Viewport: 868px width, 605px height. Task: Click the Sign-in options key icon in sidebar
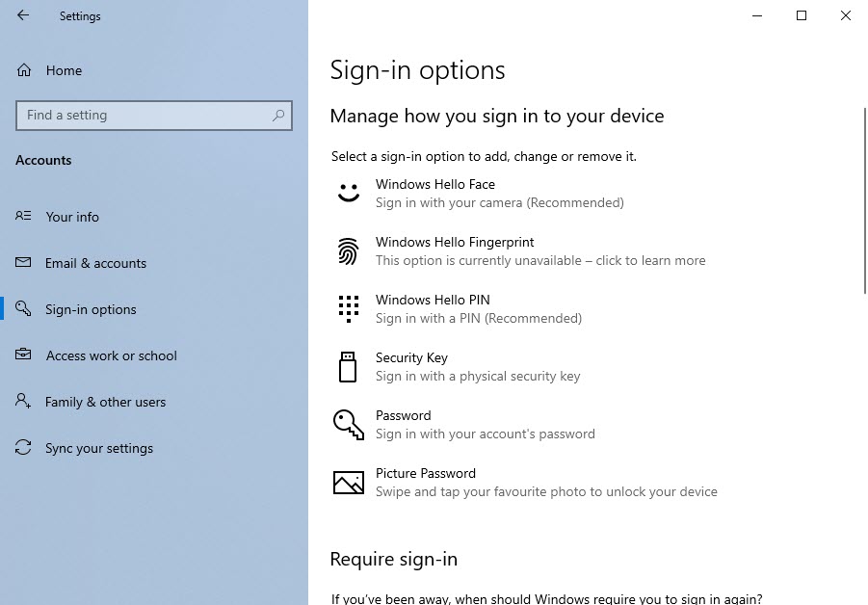pos(23,308)
